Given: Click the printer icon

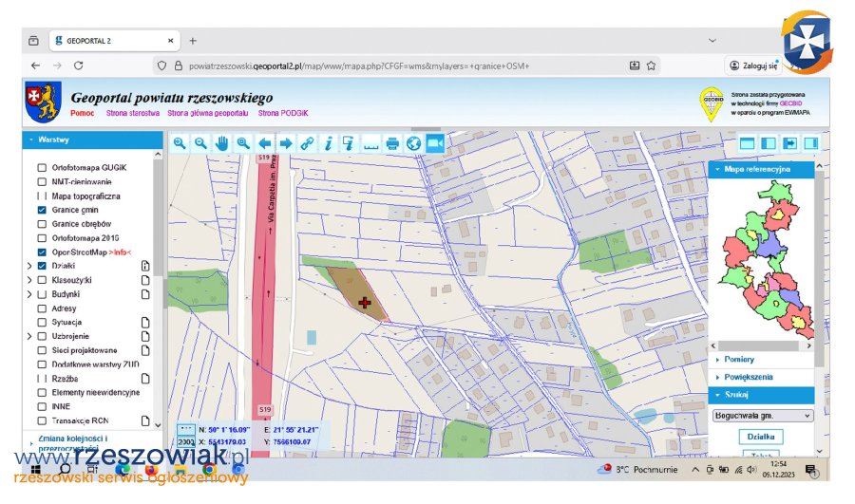Looking at the screenshot, I should (x=392, y=142).
